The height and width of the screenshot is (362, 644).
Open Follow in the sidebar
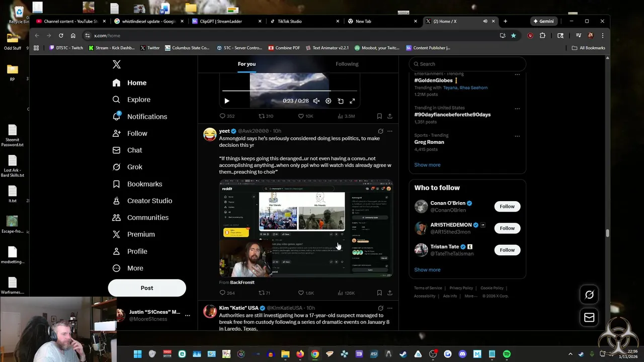[x=130, y=133]
